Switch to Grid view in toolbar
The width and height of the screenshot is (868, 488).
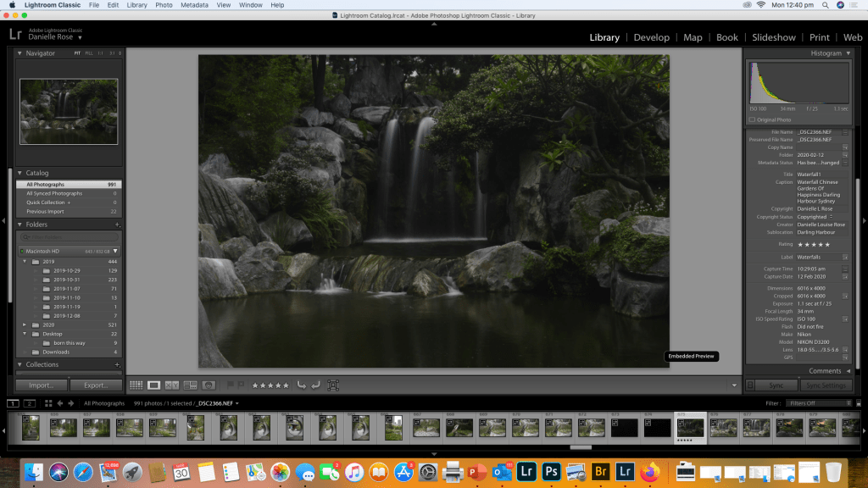tap(136, 385)
